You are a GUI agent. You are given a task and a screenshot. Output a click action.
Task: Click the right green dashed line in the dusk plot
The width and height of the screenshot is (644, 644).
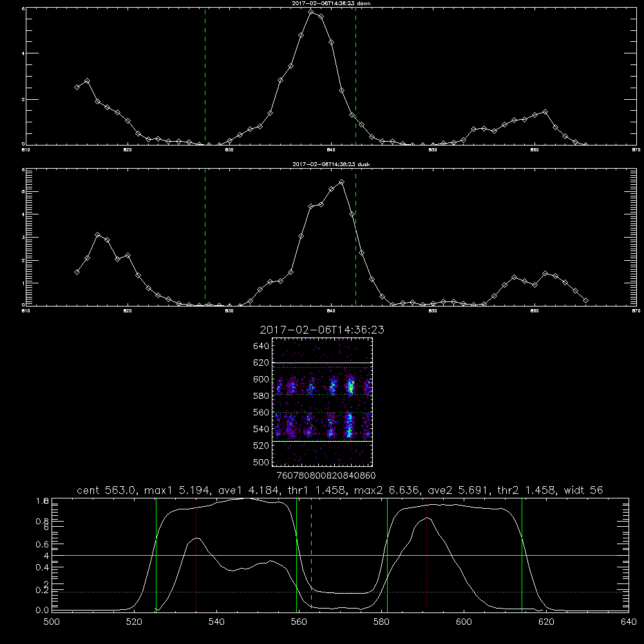[355, 237]
